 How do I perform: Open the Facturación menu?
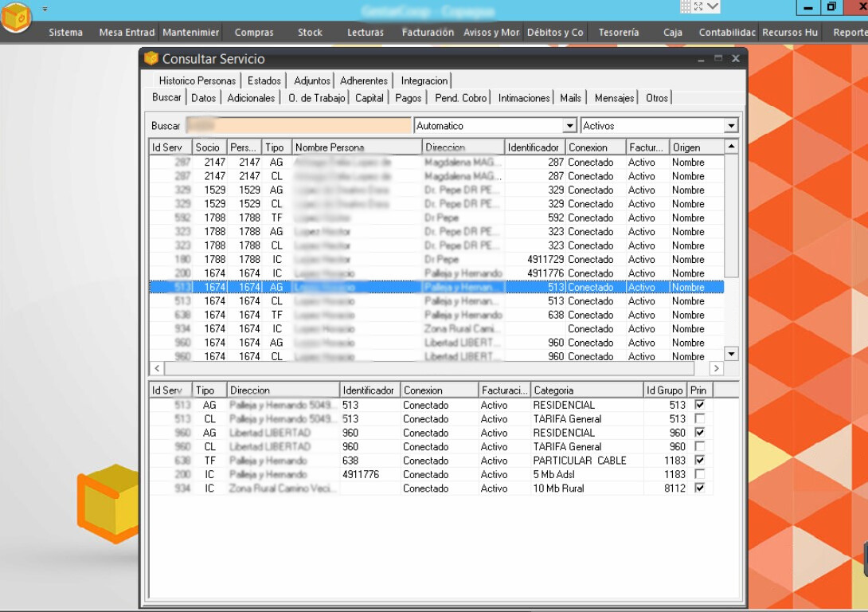pos(428,33)
